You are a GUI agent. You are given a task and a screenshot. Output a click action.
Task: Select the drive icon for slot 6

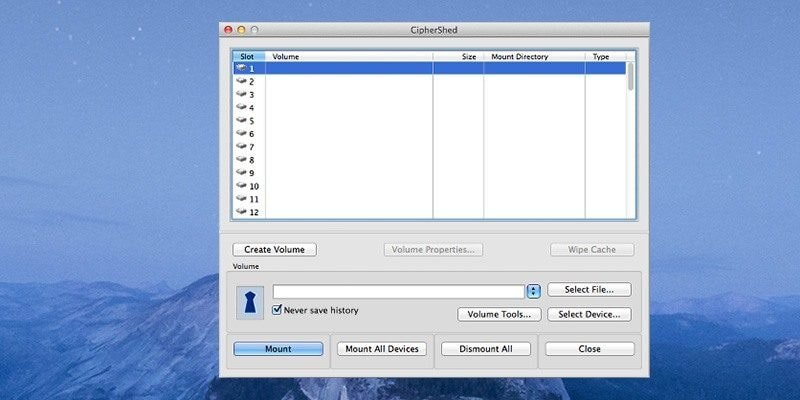click(x=242, y=134)
